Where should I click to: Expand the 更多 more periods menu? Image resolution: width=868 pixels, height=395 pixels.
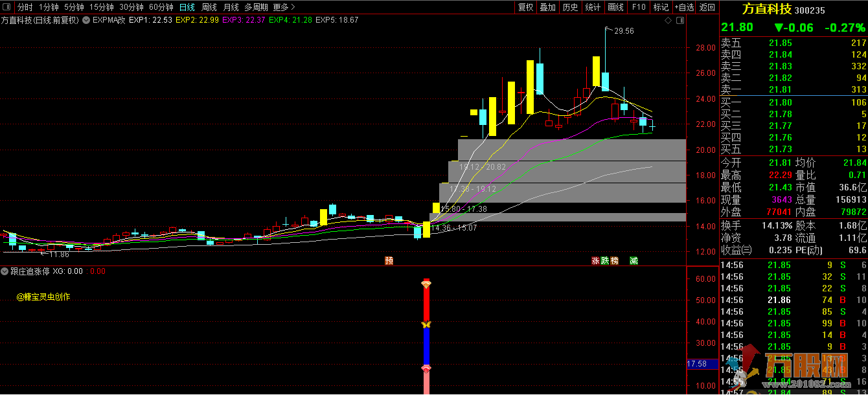tap(284, 7)
